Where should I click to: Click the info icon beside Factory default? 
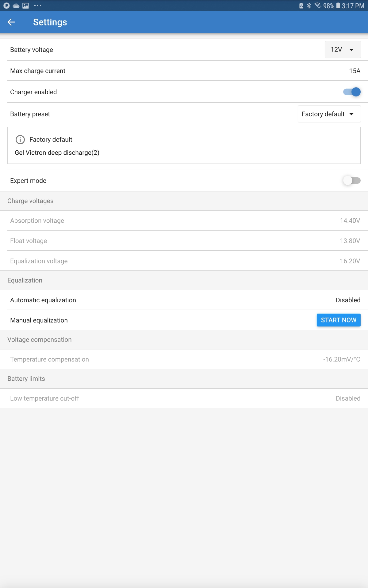point(20,140)
